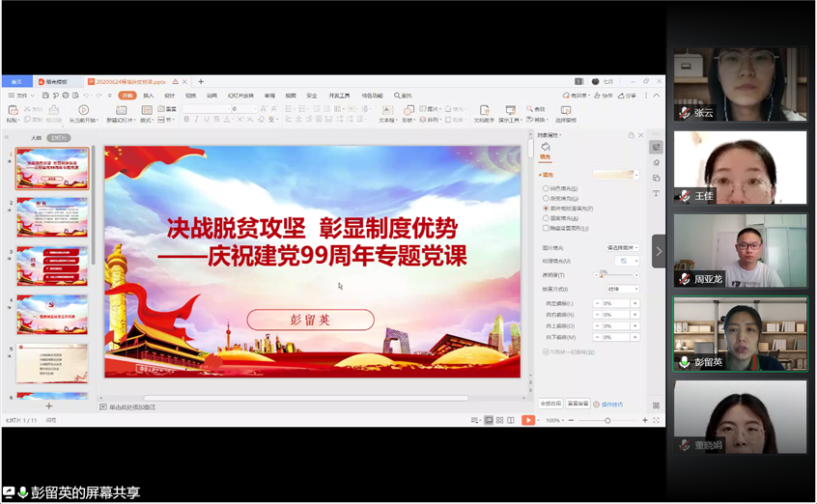The image size is (817, 504).
Task: Select the solid fill (纯色填充) radio button
Action: tap(546, 188)
